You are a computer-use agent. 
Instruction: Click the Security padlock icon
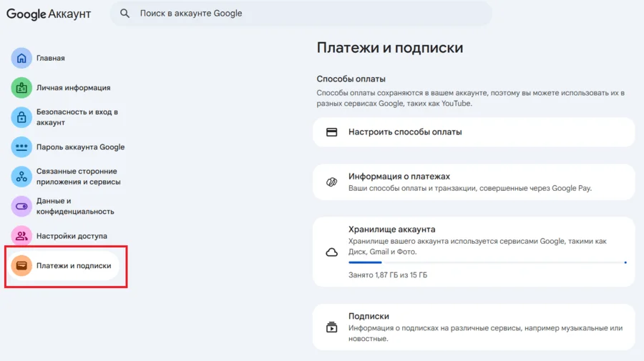(x=21, y=117)
